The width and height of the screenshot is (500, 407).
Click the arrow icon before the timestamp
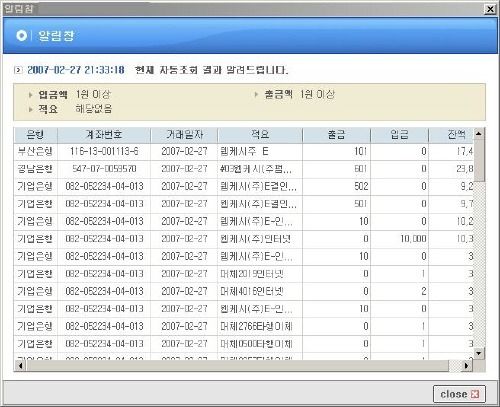tap(18, 70)
